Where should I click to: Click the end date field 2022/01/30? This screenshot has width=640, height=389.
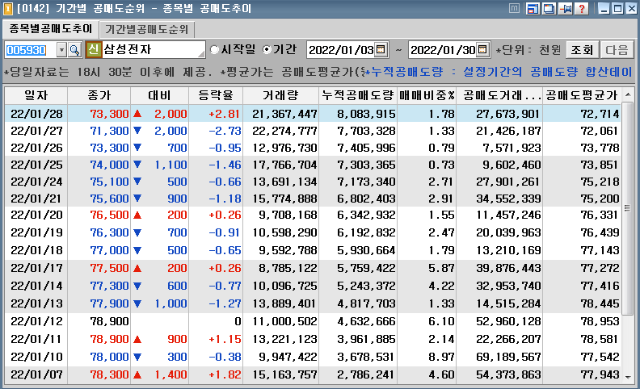pyautogui.click(x=442, y=50)
